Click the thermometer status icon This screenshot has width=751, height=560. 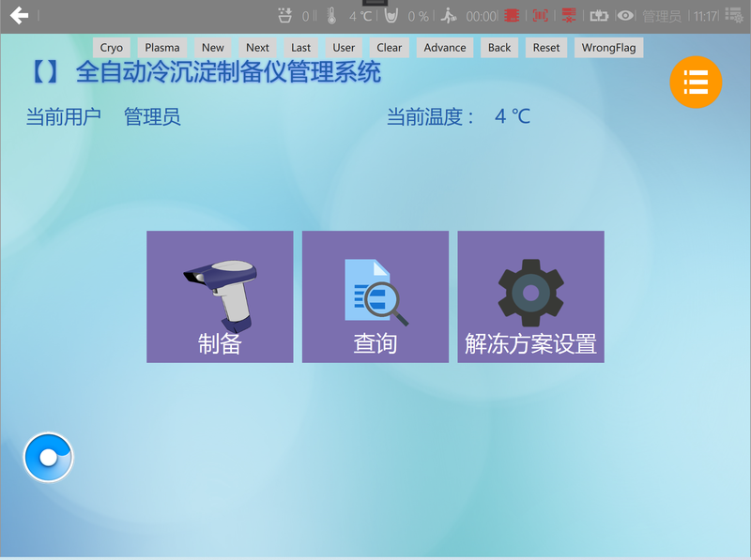pos(331,16)
